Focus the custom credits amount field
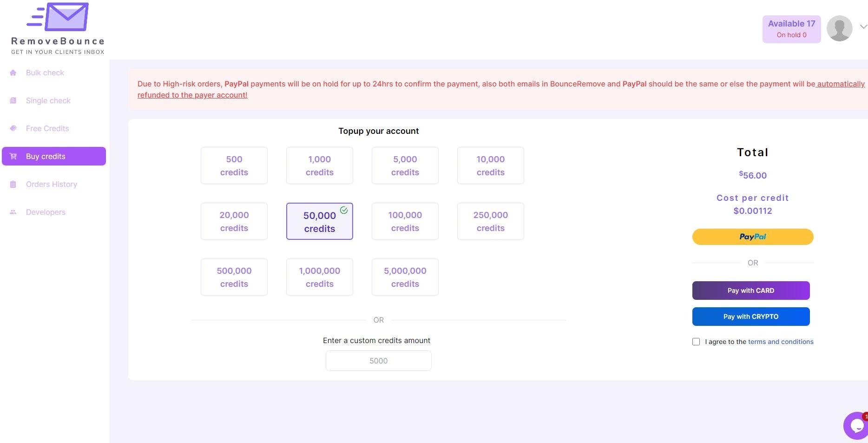 click(379, 361)
